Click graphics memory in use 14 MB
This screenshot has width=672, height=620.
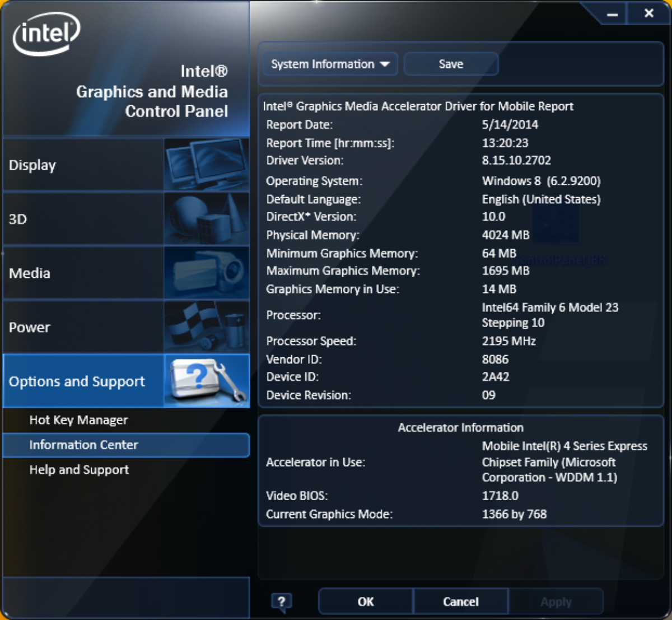499,289
